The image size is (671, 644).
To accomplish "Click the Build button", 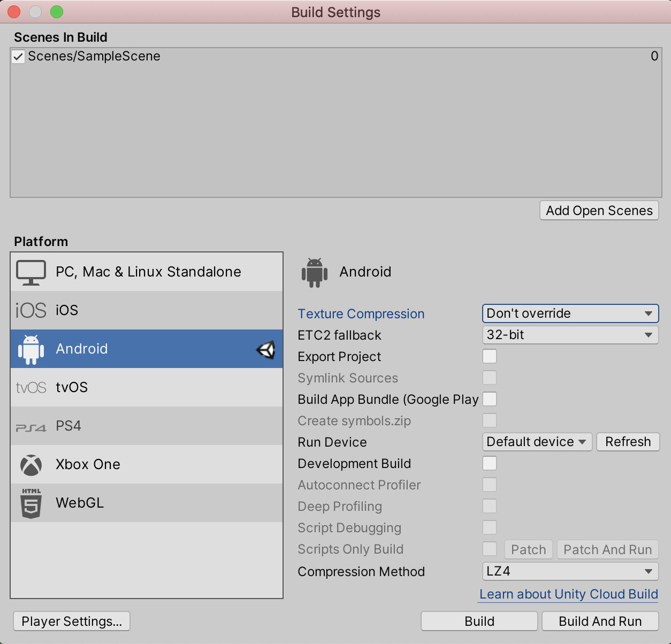I will point(479,622).
